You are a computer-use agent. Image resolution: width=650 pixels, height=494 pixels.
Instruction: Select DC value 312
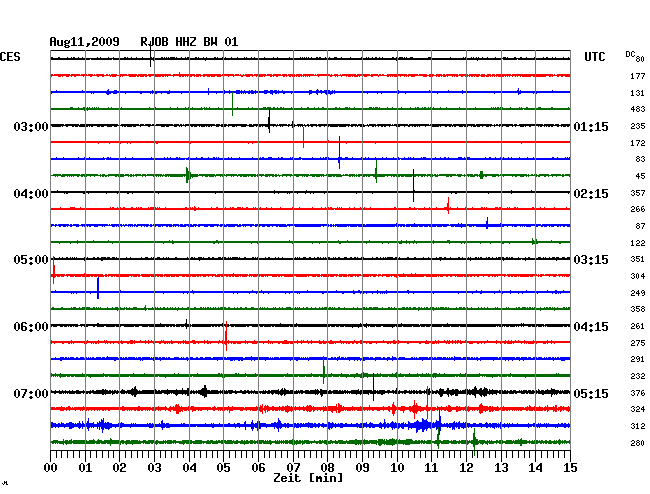[638, 426]
